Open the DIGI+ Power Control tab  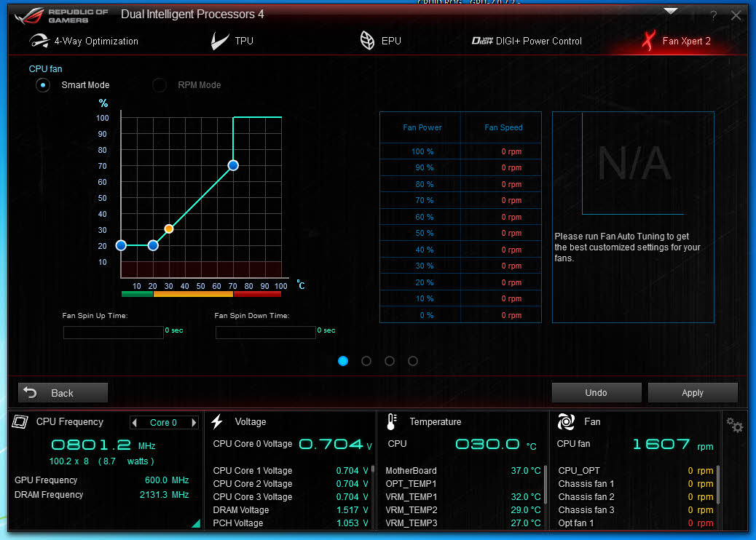[x=527, y=41]
